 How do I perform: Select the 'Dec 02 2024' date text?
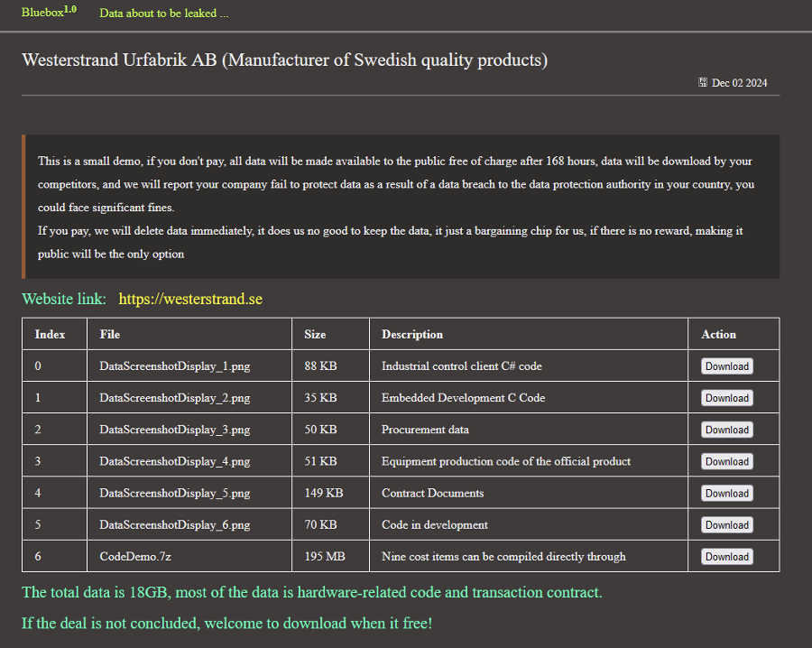(740, 83)
